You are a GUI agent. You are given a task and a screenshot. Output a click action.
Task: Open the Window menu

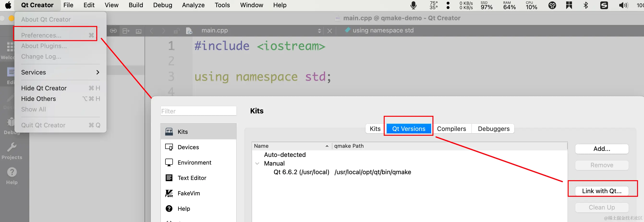tap(251, 5)
